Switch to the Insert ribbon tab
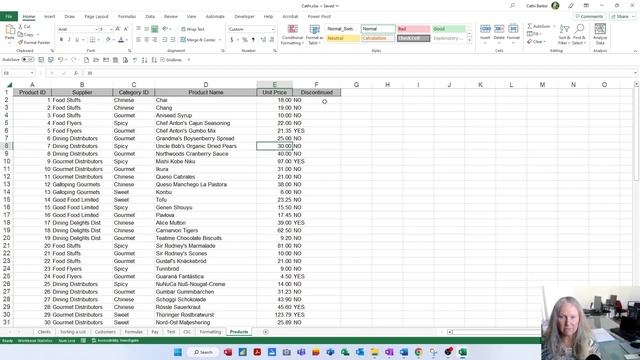Image resolution: width=640 pixels, height=360 pixels. tap(49, 16)
